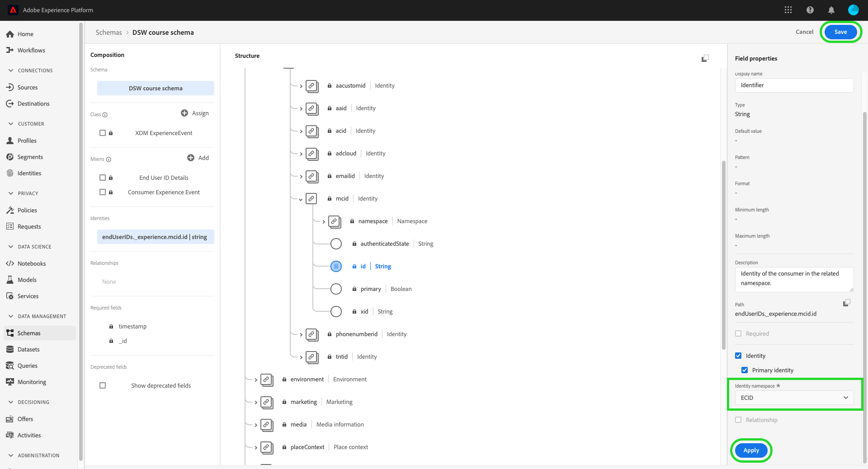
Task: Click the Notebooks code icon
Action: [10, 263]
